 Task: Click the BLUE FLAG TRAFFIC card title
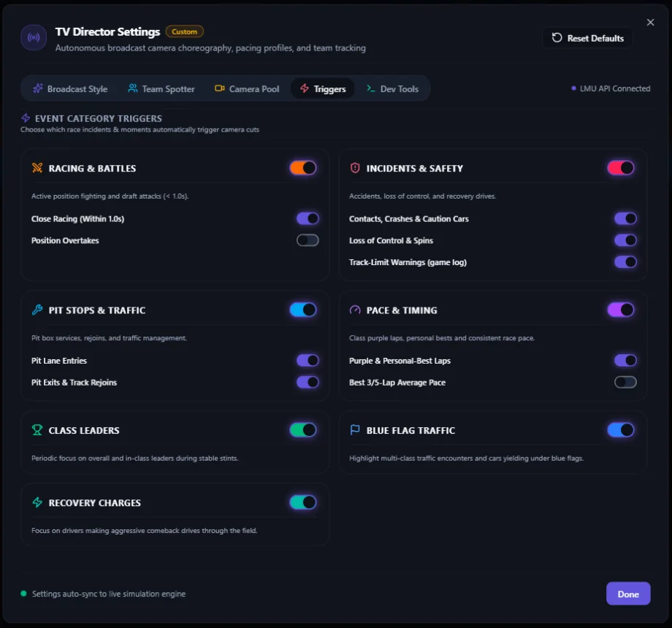pos(411,430)
